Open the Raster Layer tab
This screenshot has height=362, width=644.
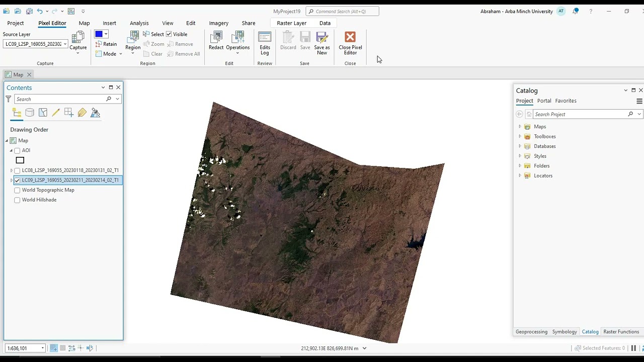click(291, 23)
